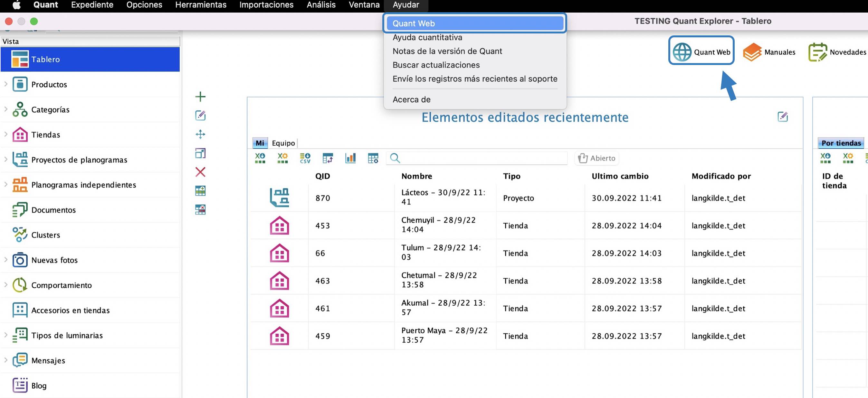The height and width of the screenshot is (398, 868).
Task: Expand Planogramas independientes node
Action: [x=6, y=184]
